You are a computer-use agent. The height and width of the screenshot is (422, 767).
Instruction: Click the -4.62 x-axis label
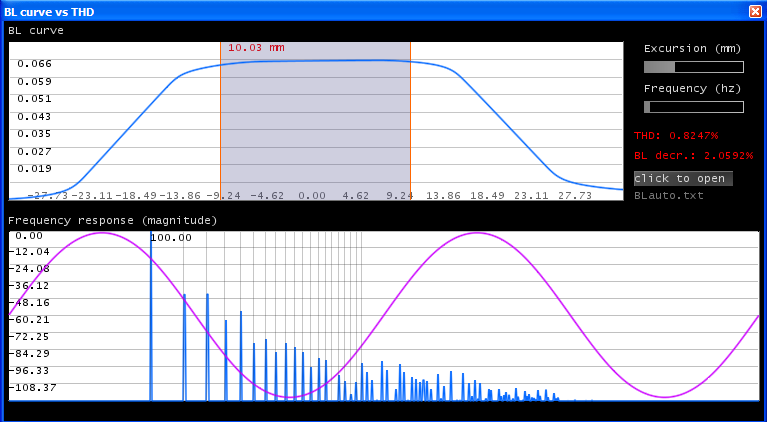pos(267,196)
